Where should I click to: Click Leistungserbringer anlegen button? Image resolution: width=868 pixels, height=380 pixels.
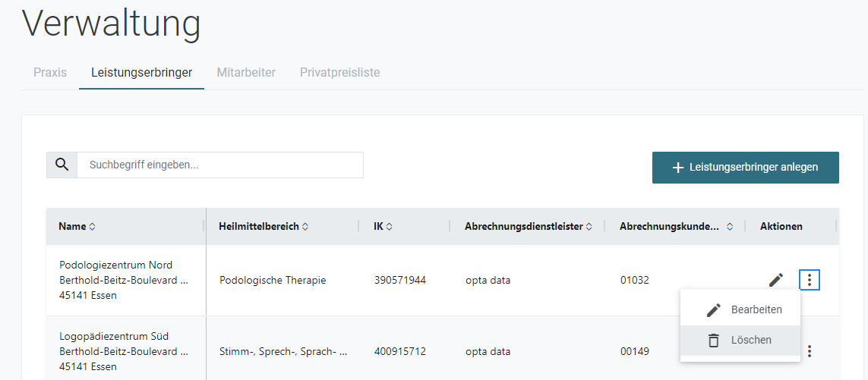pos(745,168)
